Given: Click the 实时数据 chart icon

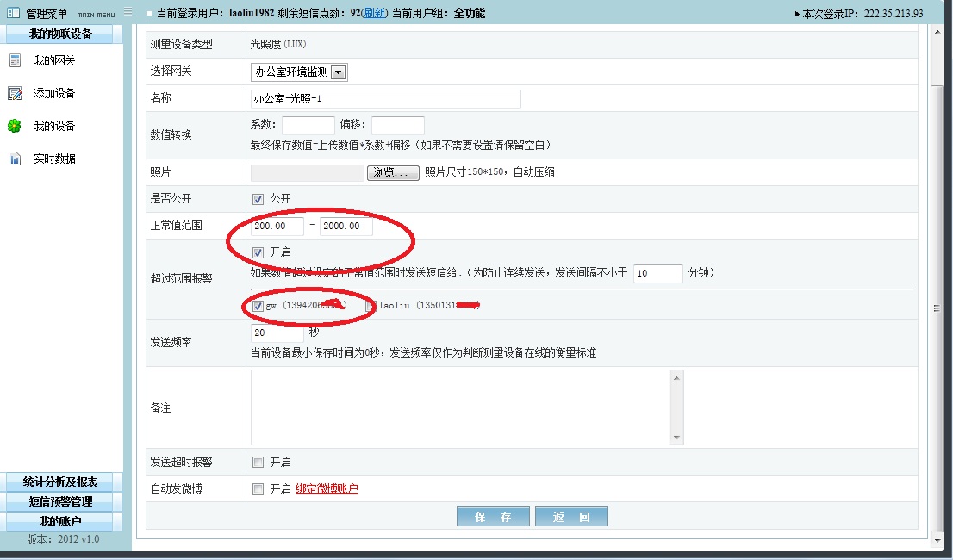Looking at the screenshot, I should click(15, 159).
